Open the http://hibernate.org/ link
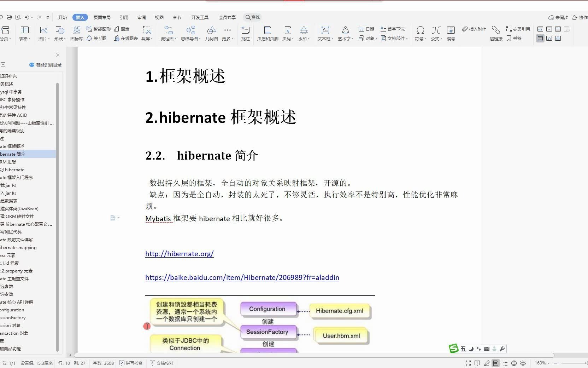This screenshot has height=368, width=588. click(x=180, y=254)
